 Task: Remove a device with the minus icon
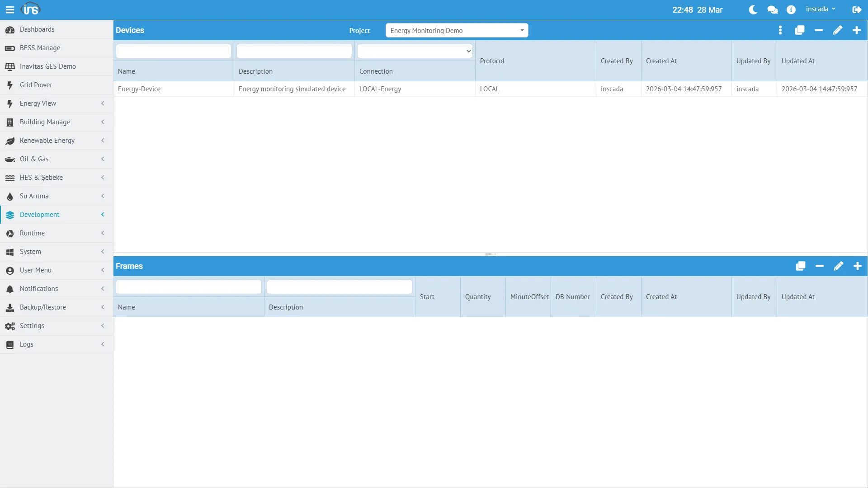pyautogui.click(x=819, y=30)
